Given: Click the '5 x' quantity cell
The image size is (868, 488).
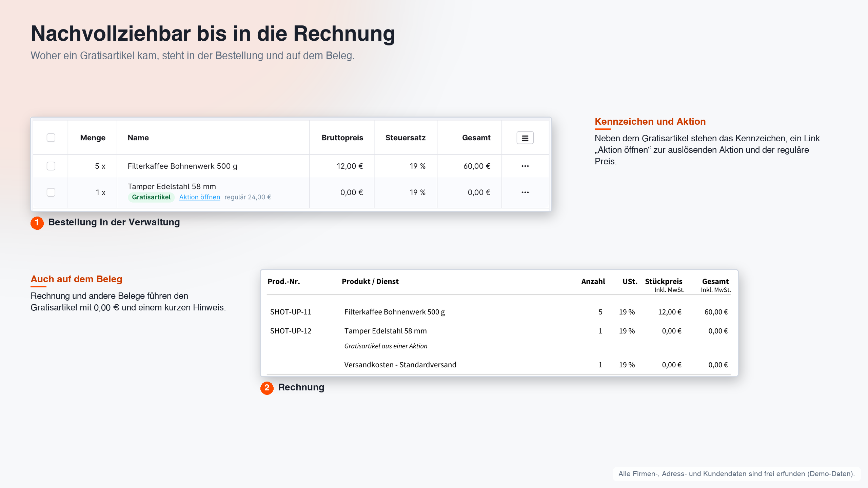Looking at the screenshot, I should pos(100,166).
